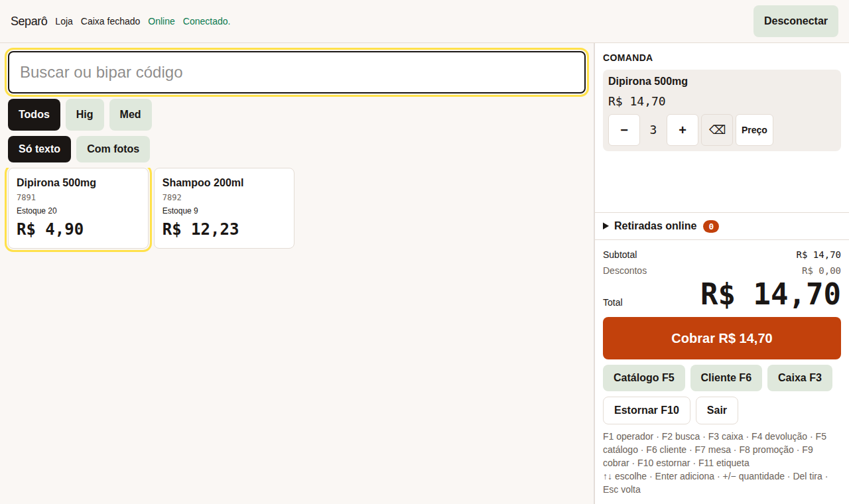Click the R$ 12,23 price
The width and height of the screenshot is (849, 504).
(x=201, y=229)
